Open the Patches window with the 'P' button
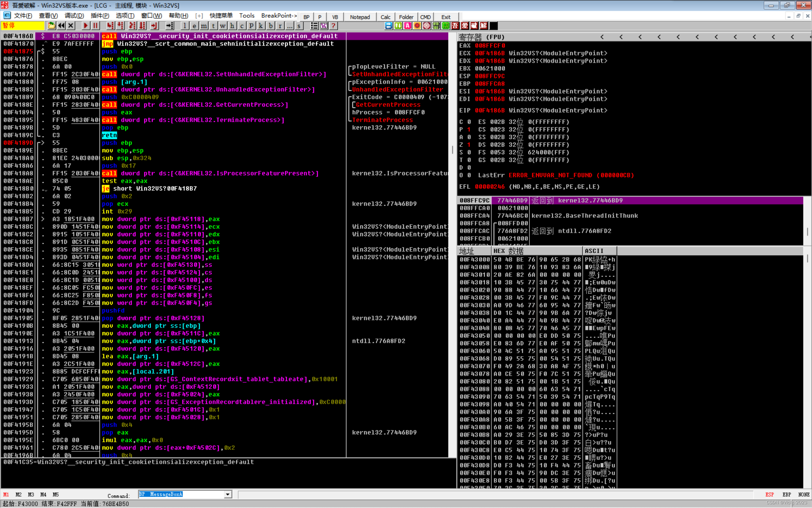The height and width of the screenshot is (508, 812). [x=251, y=25]
